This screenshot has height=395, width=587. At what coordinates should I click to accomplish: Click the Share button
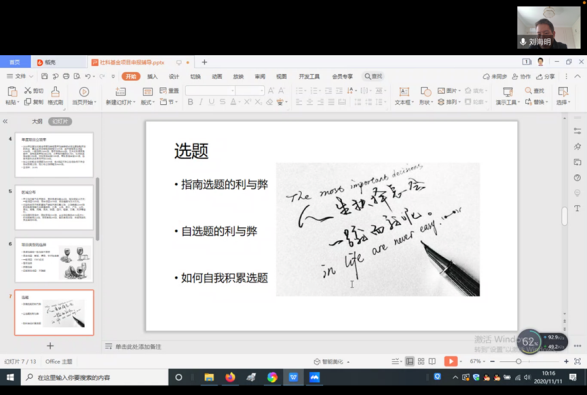tap(545, 76)
